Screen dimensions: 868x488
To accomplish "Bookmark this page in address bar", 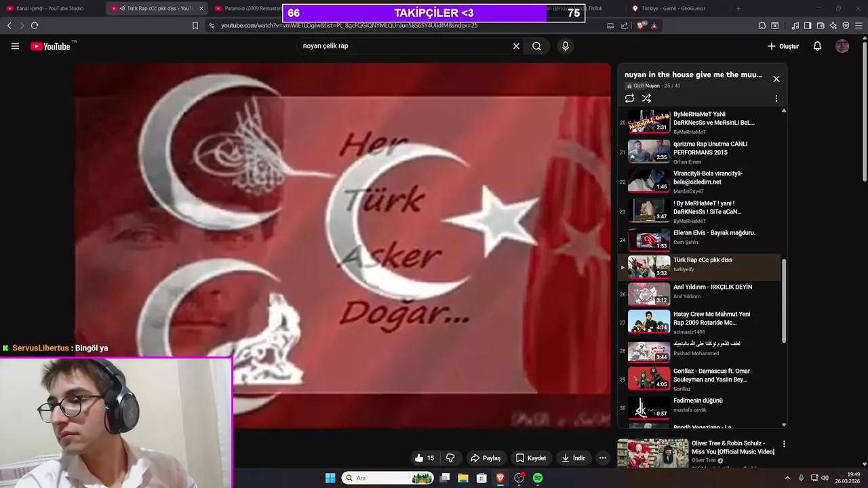I will tap(195, 25).
